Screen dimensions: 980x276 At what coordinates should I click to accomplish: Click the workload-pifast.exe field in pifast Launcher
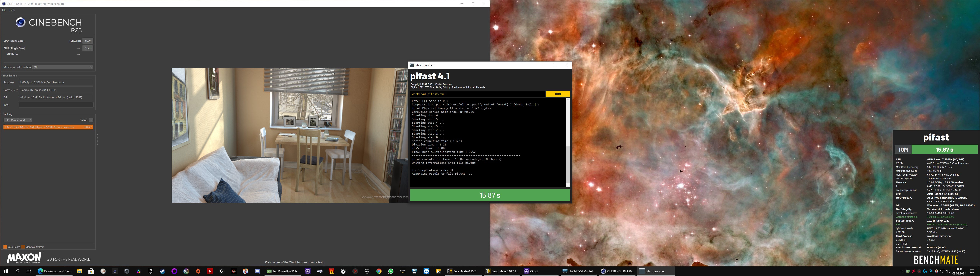[477, 94]
